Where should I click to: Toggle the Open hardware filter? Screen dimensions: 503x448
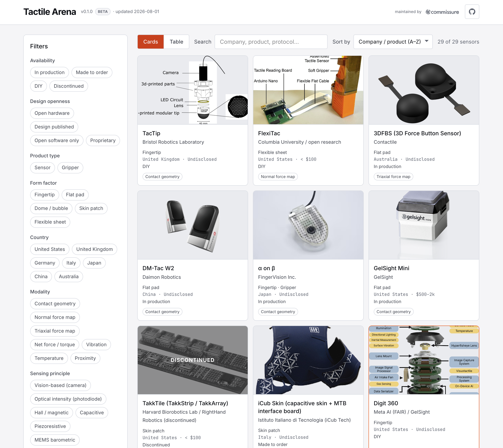(52, 113)
